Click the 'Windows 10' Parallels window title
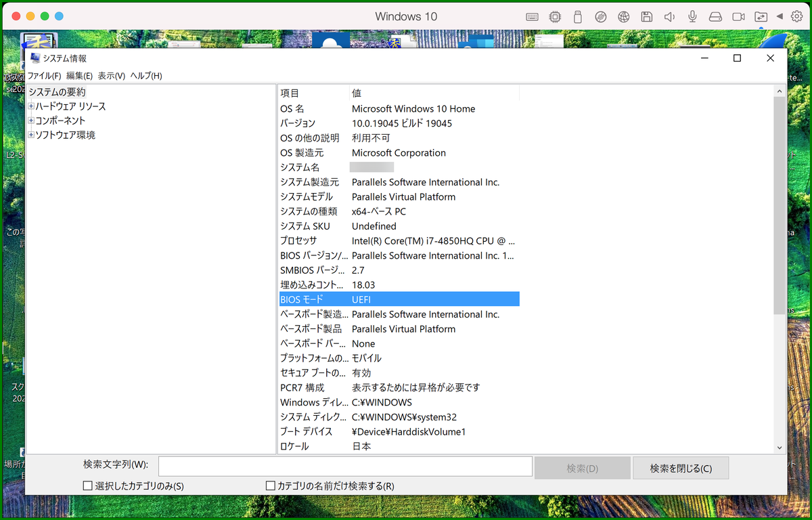The height and width of the screenshot is (520, 812). tap(406, 16)
